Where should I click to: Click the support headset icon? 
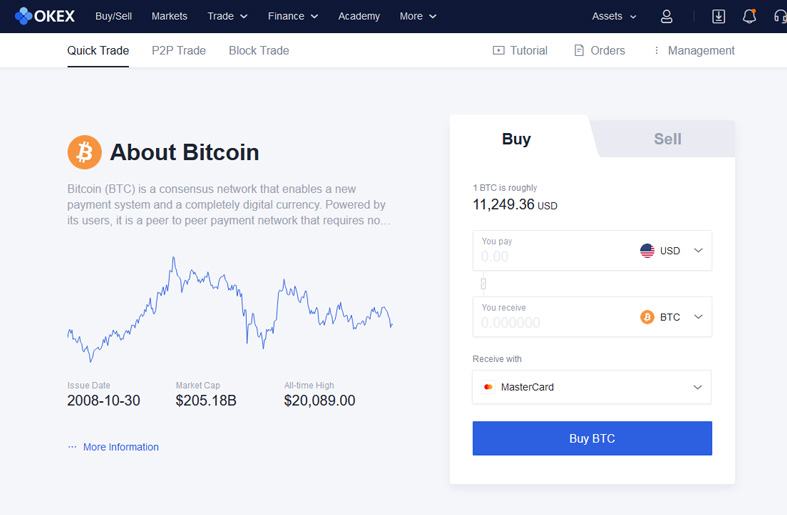[780, 17]
